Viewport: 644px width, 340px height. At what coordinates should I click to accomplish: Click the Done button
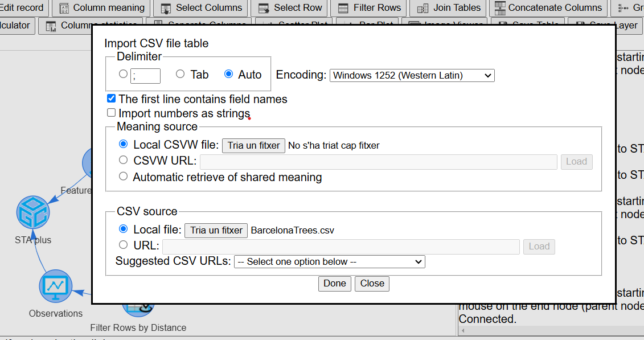[x=335, y=284]
